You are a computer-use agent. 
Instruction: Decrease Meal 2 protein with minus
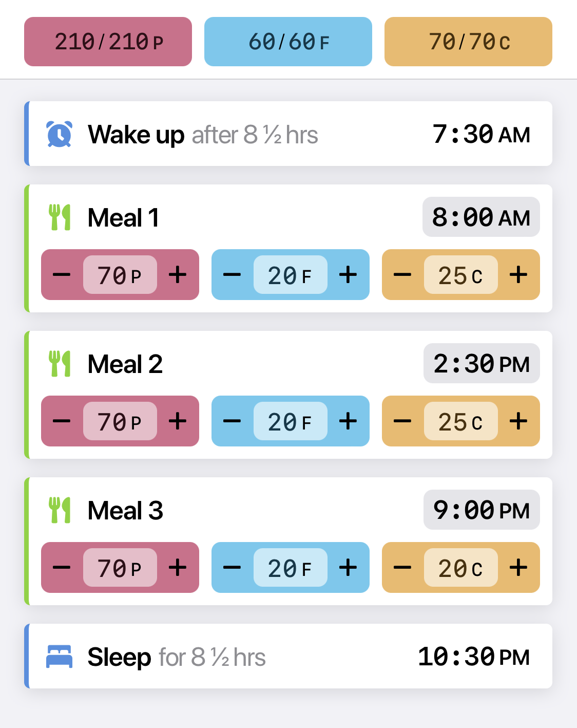point(62,421)
